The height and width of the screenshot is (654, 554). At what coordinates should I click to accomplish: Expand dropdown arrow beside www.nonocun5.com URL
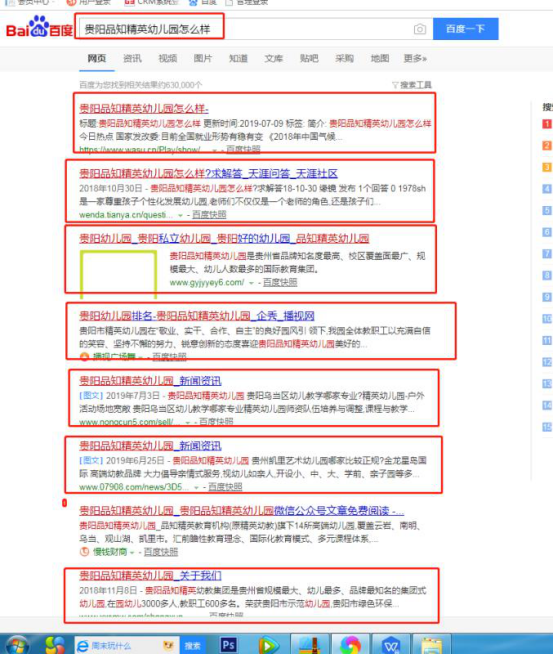tap(188, 422)
